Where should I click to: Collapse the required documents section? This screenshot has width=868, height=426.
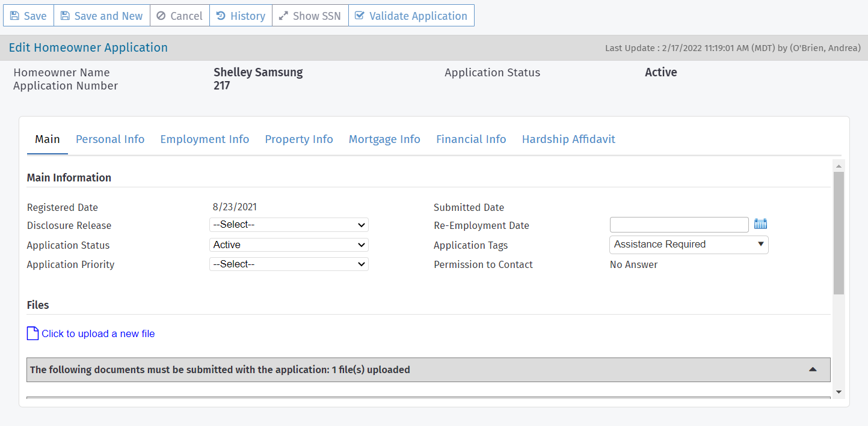(x=813, y=370)
